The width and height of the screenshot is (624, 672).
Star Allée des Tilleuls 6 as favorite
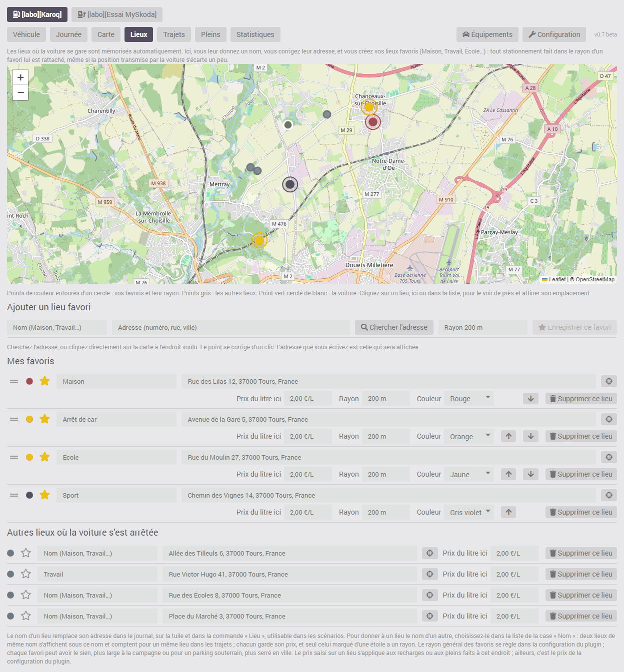click(26, 553)
